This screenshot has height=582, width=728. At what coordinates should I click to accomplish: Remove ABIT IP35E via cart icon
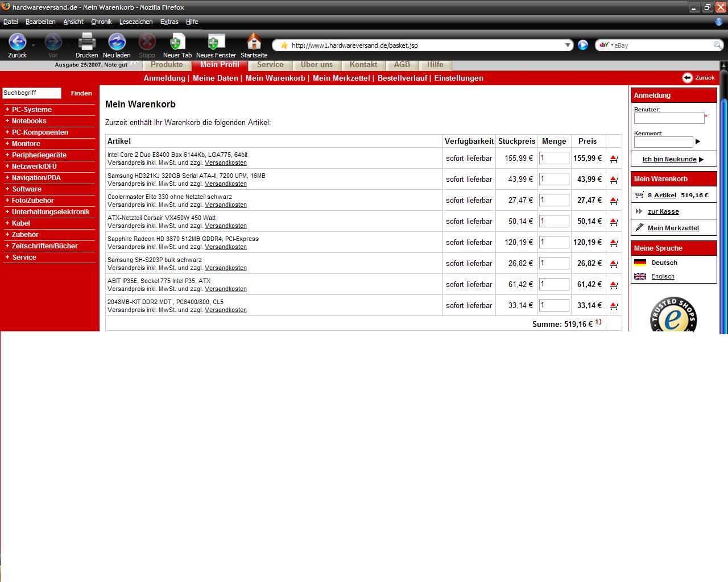614,285
